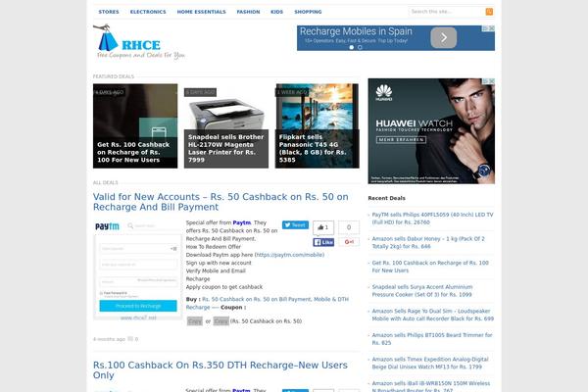The width and height of the screenshot is (588, 392).
Task: Open Get Rs. 100 Cashback recent deal link
Action: click(x=430, y=267)
